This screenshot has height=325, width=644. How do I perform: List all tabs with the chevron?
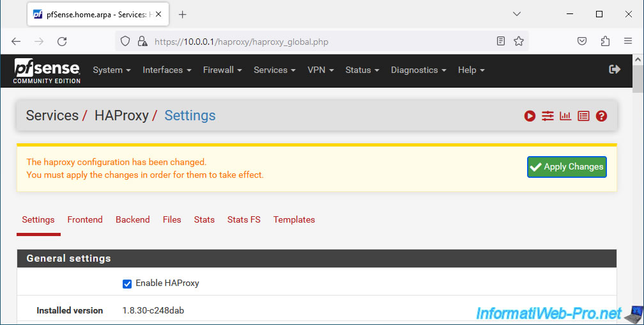tap(517, 14)
